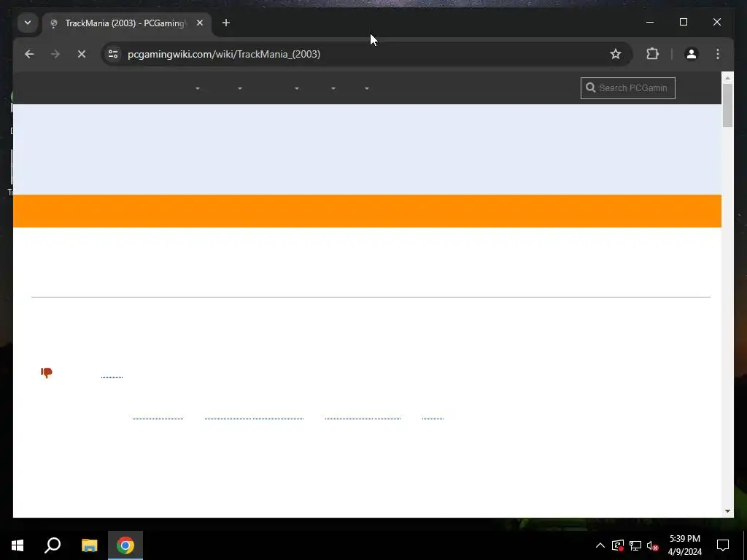Close the Chrome window
This screenshot has width=747, height=560.
pos(717,22)
